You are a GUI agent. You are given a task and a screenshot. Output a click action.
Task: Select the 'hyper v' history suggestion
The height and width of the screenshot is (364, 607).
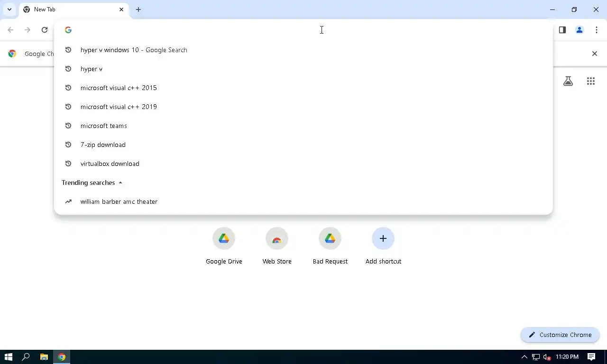pos(303,69)
